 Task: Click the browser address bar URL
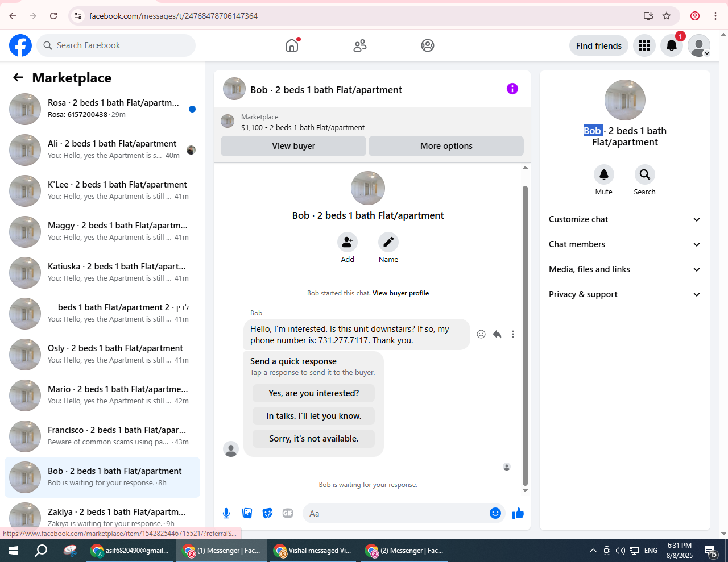173,16
